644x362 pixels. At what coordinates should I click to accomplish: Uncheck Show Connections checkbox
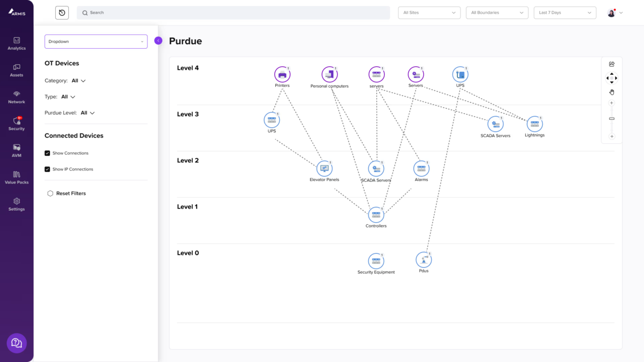click(x=47, y=153)
